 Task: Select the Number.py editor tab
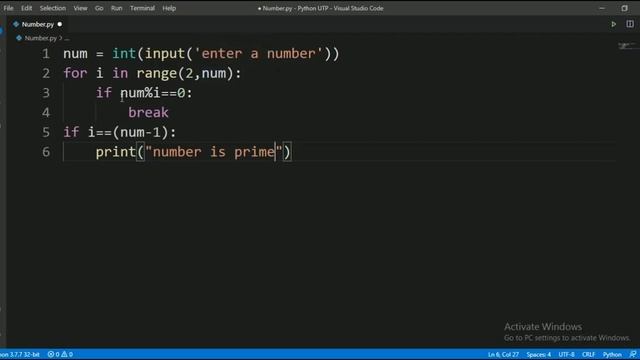38,24
